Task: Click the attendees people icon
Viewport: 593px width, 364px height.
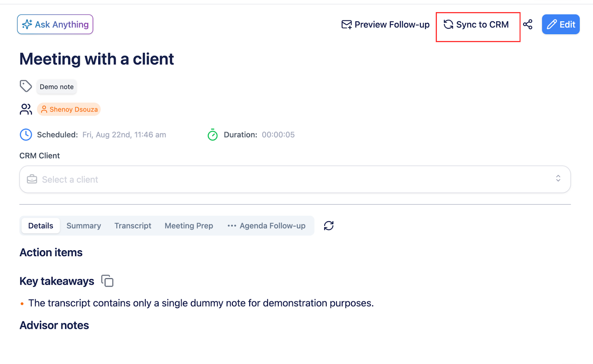Action: pyautogui.click(x=26, y=109)
